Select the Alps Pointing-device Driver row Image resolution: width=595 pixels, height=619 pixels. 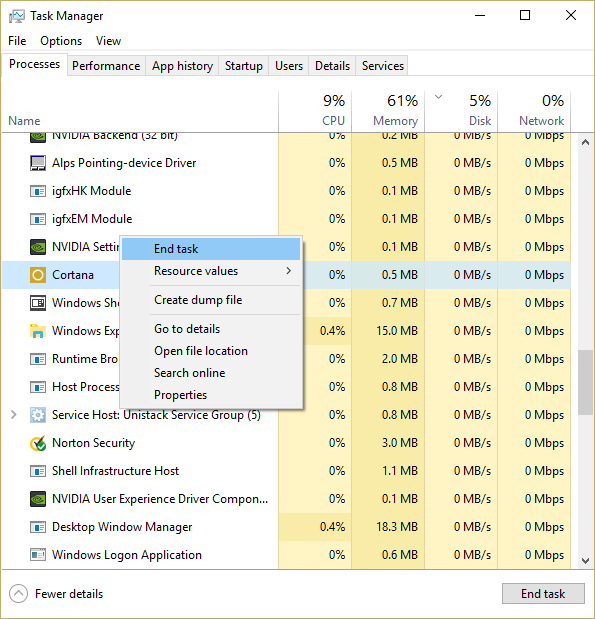pyautogui.click(x=286, y=163)
